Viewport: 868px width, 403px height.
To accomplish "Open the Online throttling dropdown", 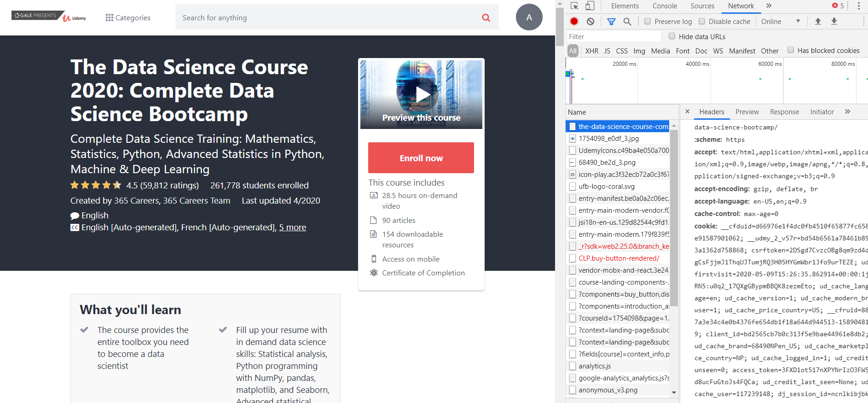I will point(781,21).
